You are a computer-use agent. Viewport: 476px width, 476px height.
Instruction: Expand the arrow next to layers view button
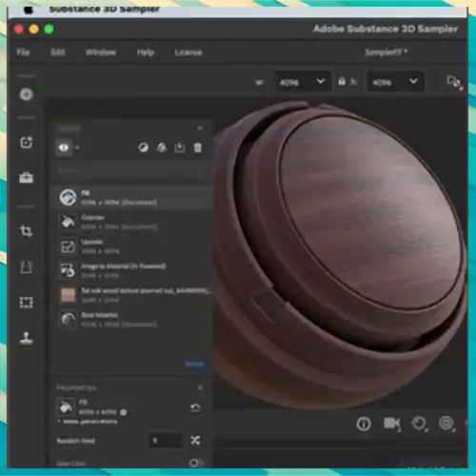(x=77, y=148)
